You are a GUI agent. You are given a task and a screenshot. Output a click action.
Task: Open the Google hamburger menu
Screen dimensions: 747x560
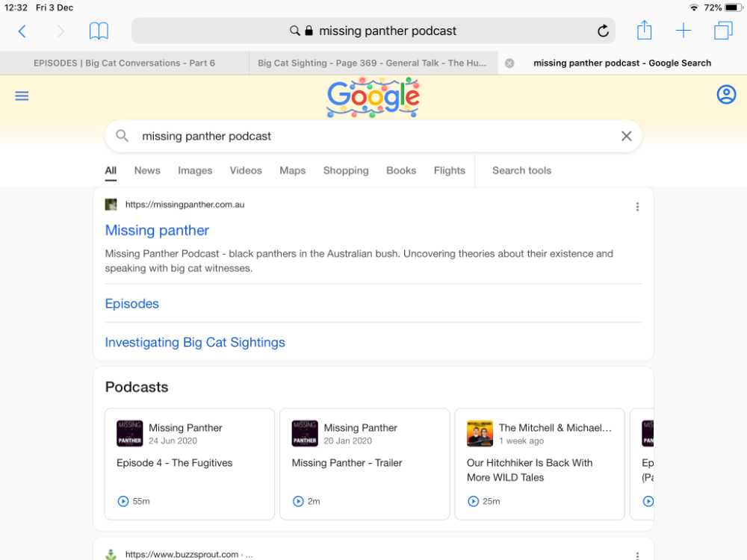coord(22,96)
